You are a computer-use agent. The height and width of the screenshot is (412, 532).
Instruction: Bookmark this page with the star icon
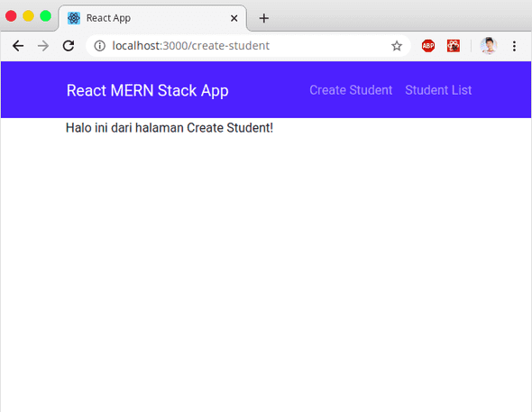(397, 46)
